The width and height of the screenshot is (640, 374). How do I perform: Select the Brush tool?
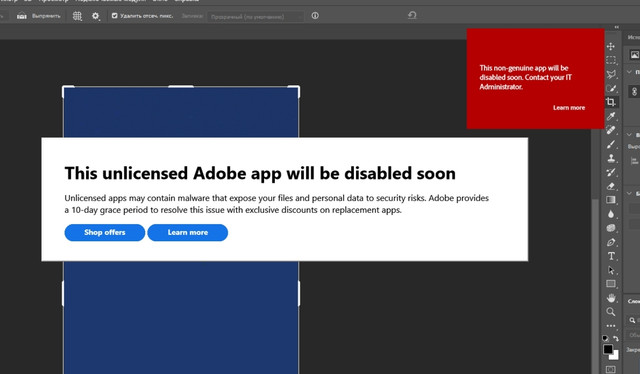tap(611, 144)
